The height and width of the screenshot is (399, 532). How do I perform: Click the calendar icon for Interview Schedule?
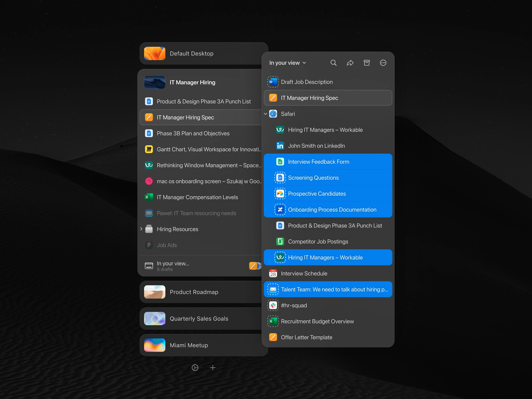point(273,274)
